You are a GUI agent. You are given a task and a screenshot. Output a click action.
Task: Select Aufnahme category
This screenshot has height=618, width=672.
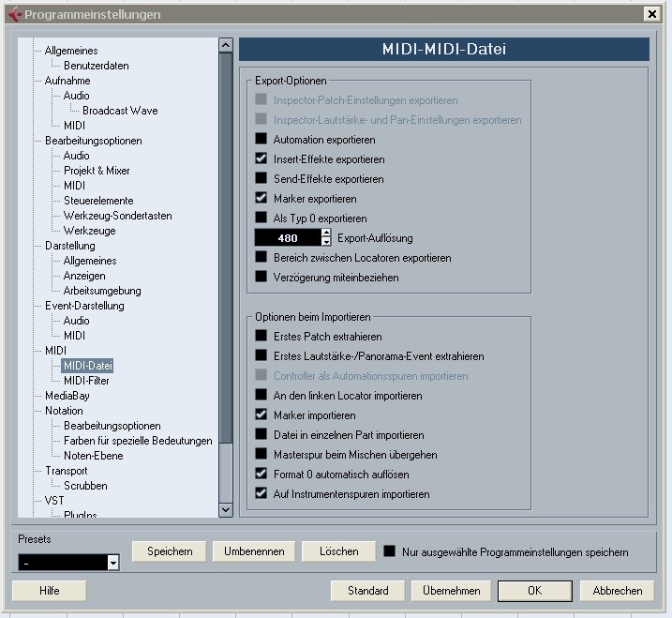(x=67, y=81)
